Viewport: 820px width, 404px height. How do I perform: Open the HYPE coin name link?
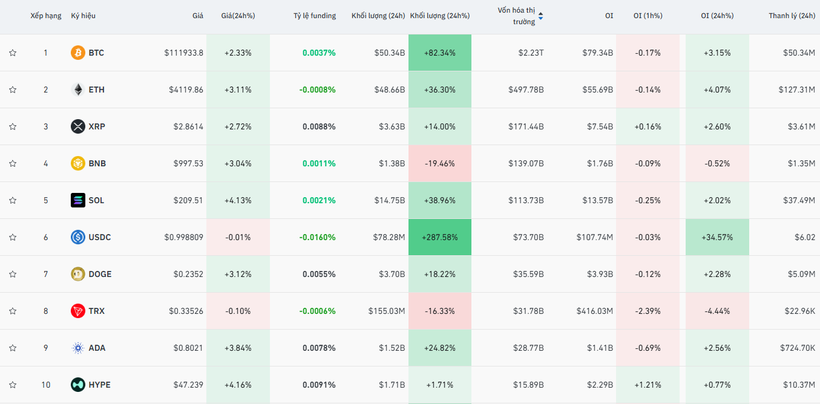pos(99,385)
